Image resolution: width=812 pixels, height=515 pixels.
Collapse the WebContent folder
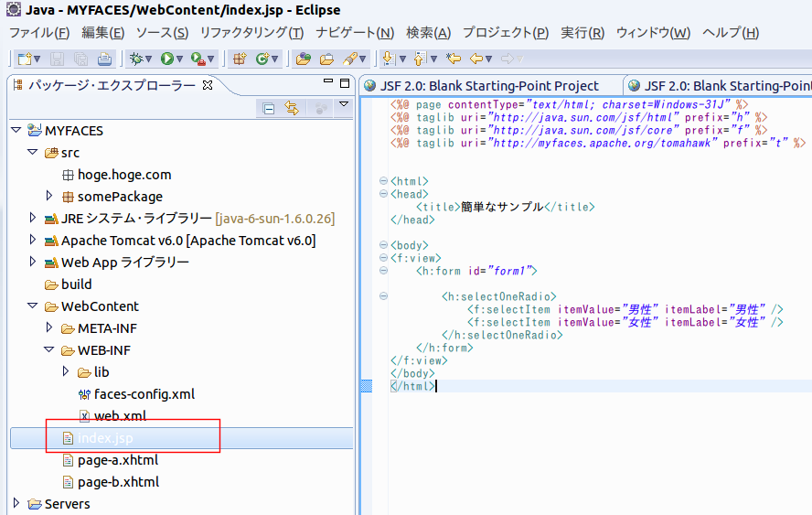pyautogui.click(x=33, y=306)
